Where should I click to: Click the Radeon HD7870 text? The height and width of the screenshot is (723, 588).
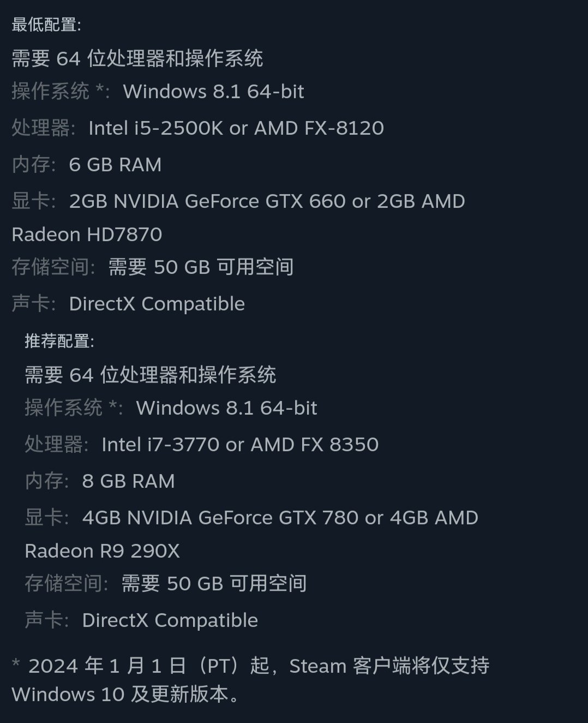[87, 235]
